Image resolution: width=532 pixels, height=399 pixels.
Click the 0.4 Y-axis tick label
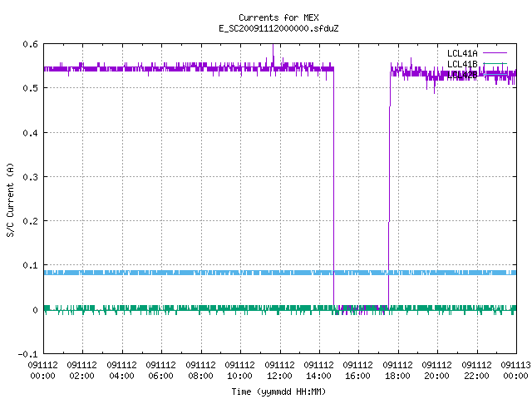click(30, 133)
